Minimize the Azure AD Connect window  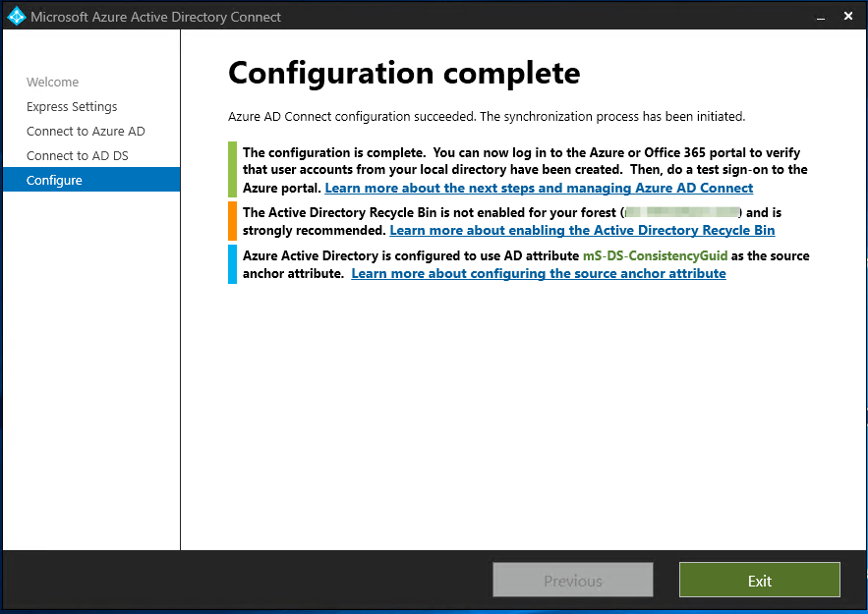point(821,17)
